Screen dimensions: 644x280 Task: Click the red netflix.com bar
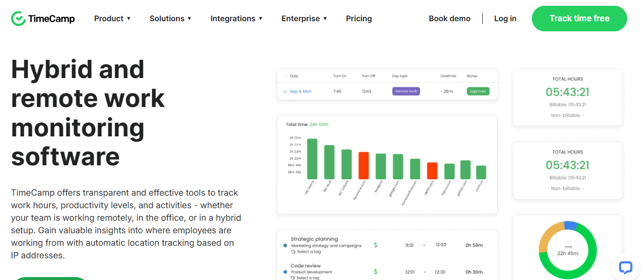click(x=432, y=171)
